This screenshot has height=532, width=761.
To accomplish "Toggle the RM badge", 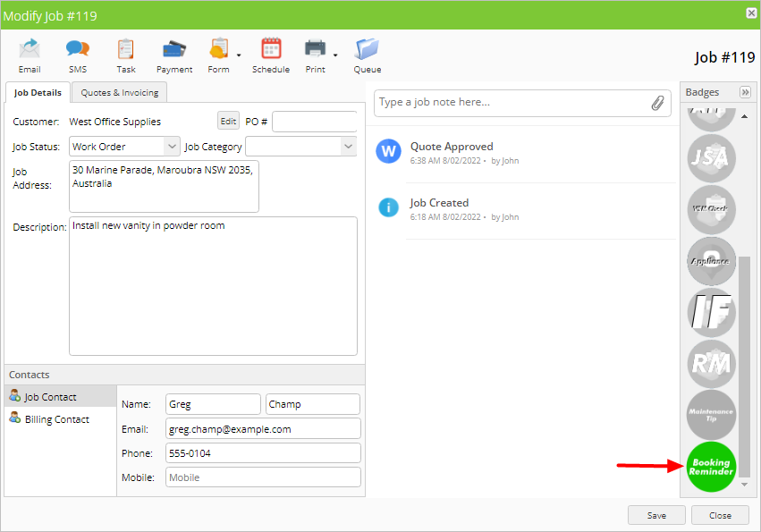I will 712,364.
